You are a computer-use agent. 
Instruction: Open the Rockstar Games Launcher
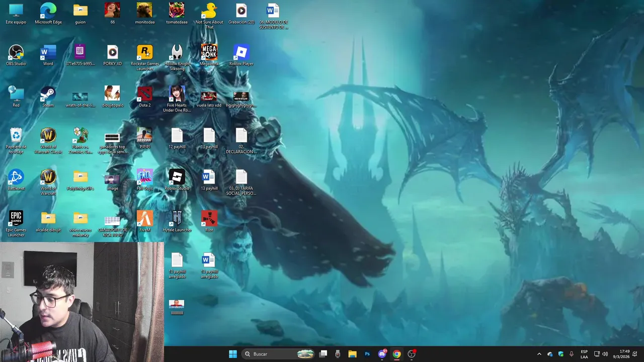point(144,58)
